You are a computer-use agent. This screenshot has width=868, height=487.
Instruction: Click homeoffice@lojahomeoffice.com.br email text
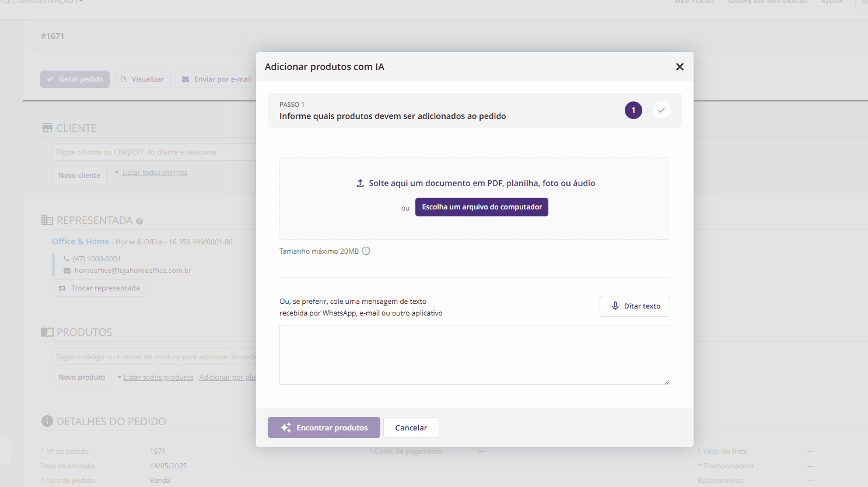coord(133,271)
